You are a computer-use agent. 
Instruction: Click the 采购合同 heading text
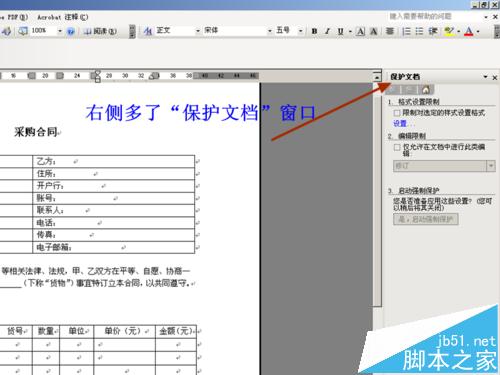click(x=36, y=132)
